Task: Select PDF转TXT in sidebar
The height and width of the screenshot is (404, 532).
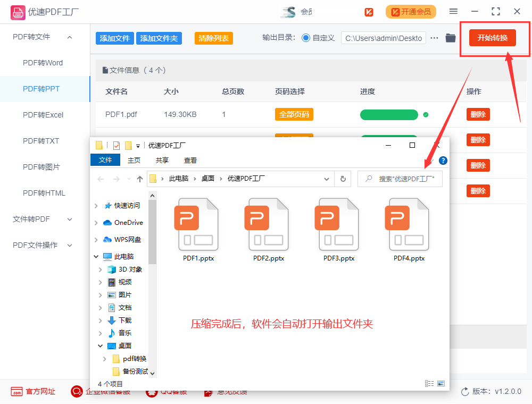Action: point(41,141)
